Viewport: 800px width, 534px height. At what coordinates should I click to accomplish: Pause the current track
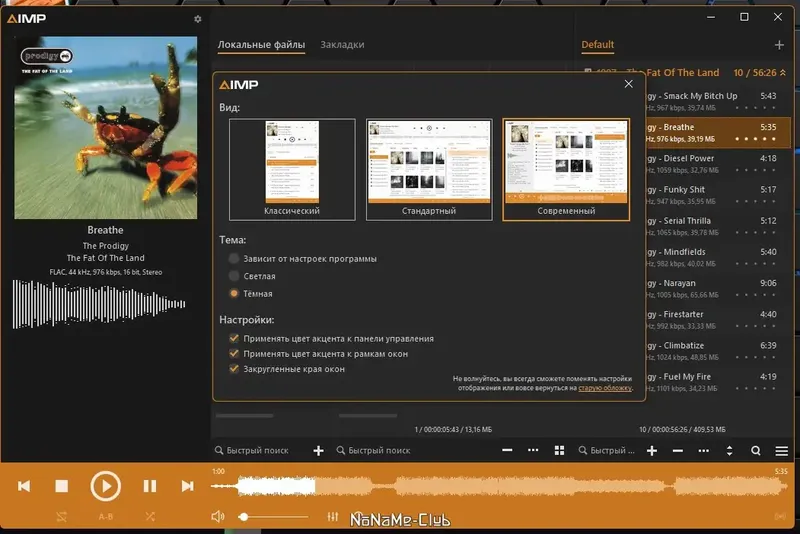click(x=149, y=486)
